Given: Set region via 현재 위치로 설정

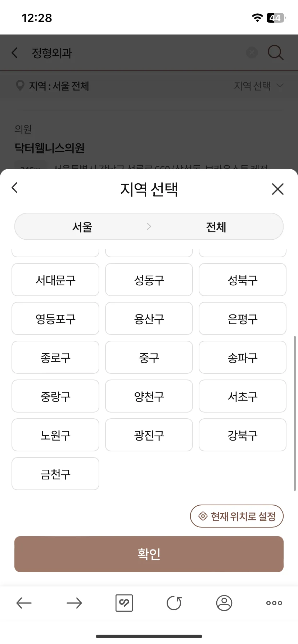Looking at the screenshot, I should click(x=237, y=516).
